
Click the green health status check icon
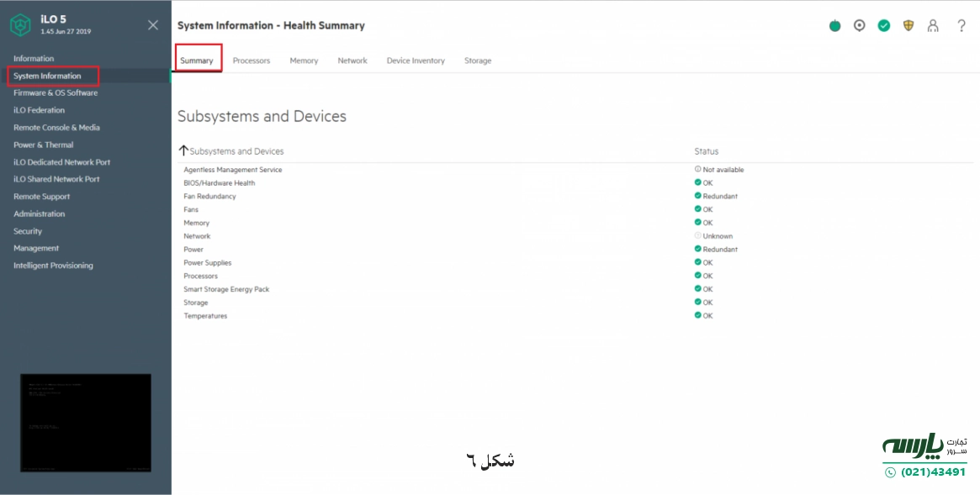click(883, 25)
